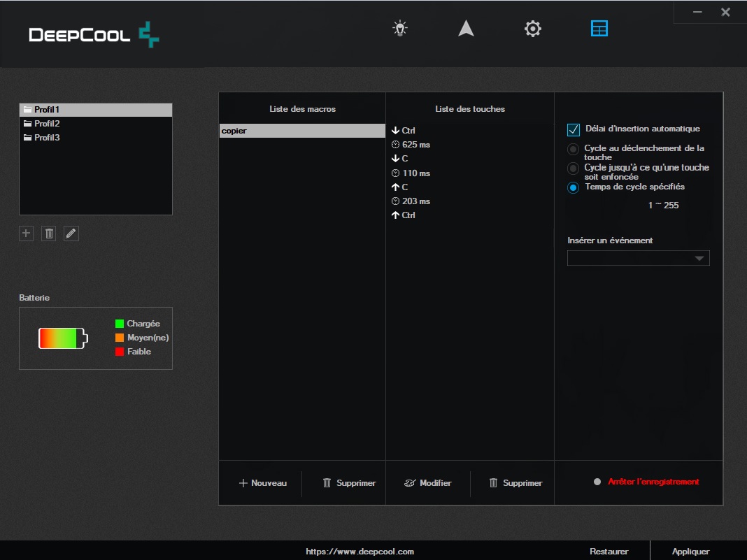
Task: Select Profil3 in the profile list
Action: (48, 138)
